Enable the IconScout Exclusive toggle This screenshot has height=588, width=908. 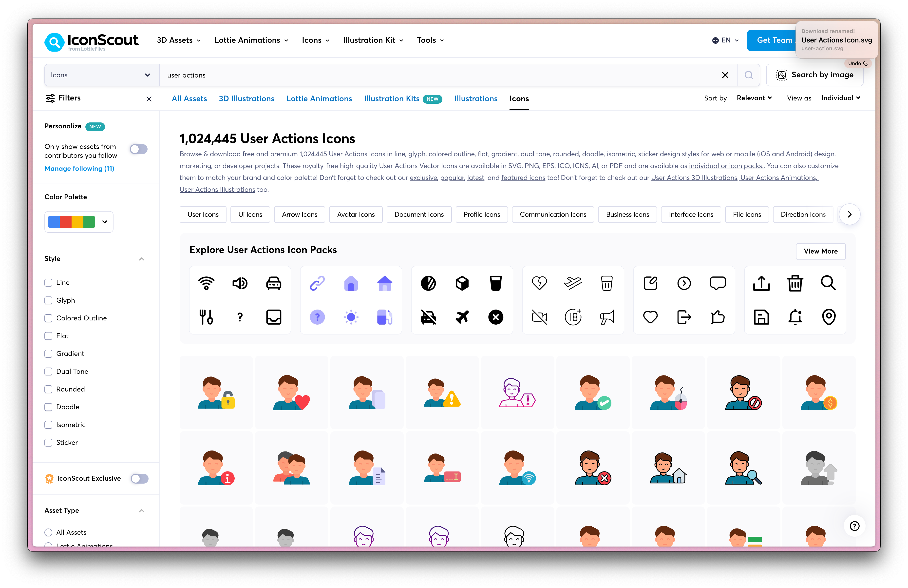coord(139,478)
